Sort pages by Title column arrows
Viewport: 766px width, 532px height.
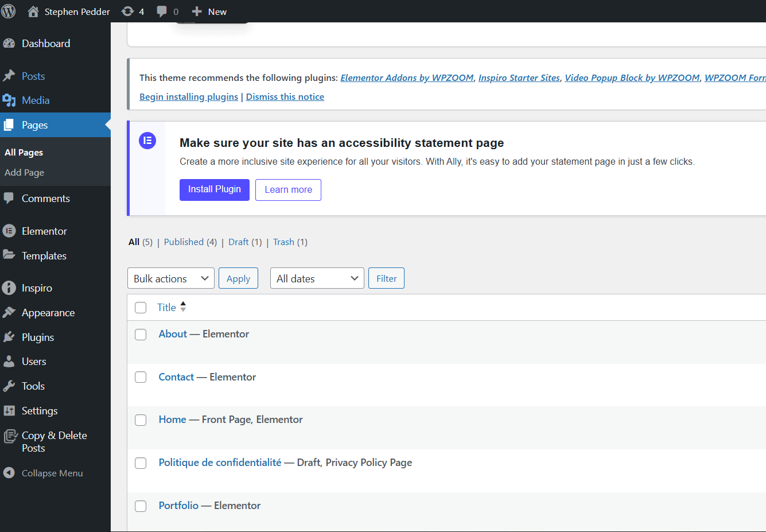(183, 307)
